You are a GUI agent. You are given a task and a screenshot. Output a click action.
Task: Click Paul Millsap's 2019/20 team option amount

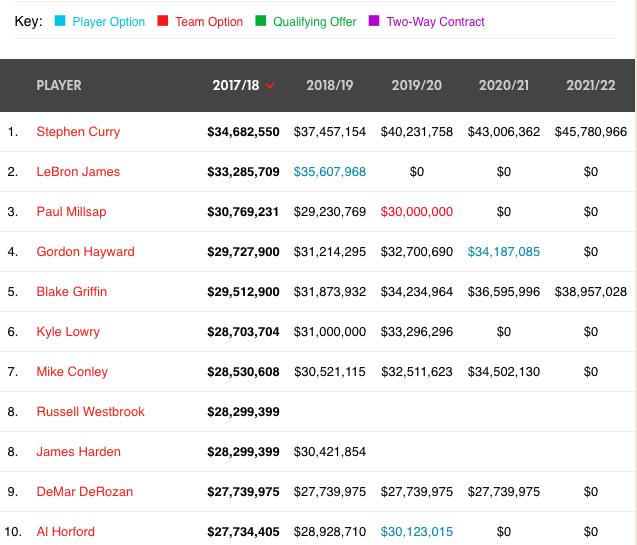pos(416,211)
